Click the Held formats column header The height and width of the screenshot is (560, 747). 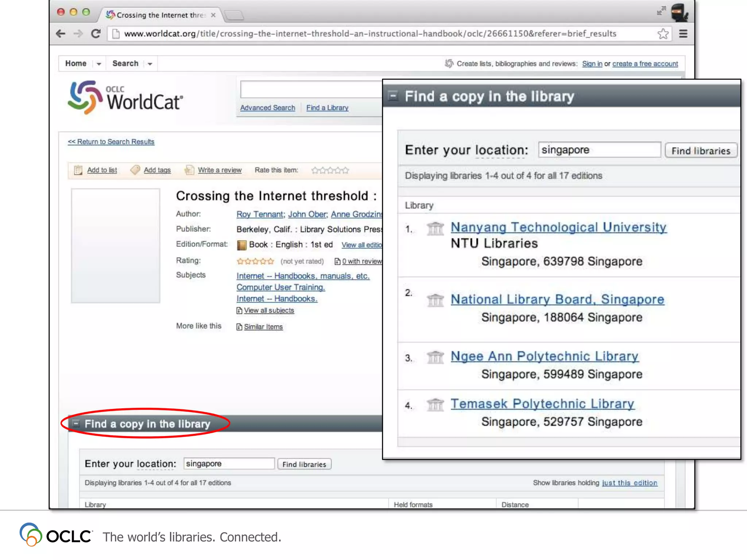click(413, 505)
